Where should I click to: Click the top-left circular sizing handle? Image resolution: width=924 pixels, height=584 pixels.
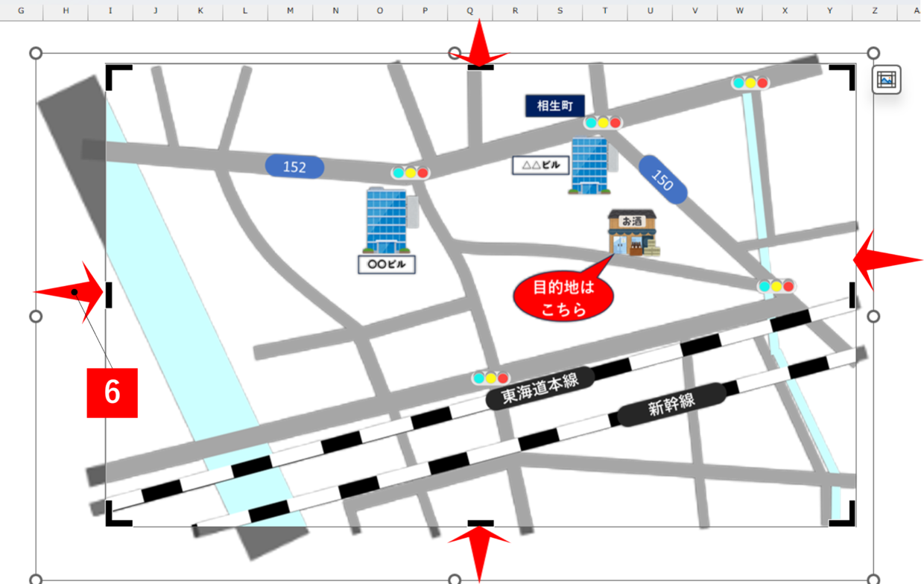click(x=35, y=53)
